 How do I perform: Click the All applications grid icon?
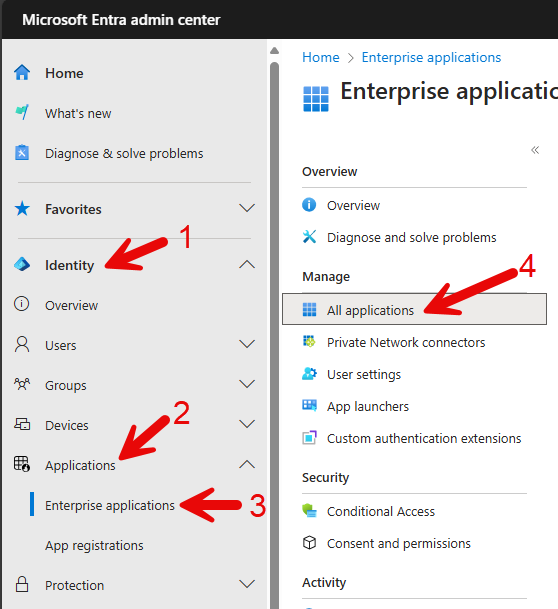pos(309,310)
